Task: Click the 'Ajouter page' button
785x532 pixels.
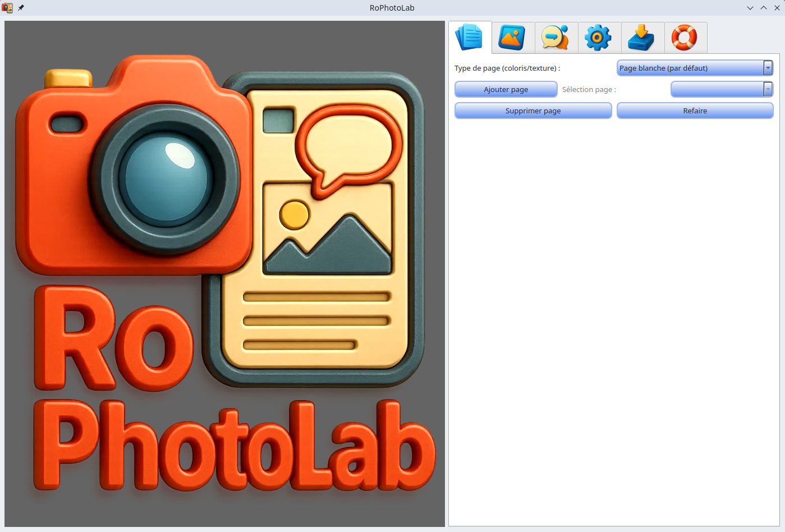Action: coord(506,89)
